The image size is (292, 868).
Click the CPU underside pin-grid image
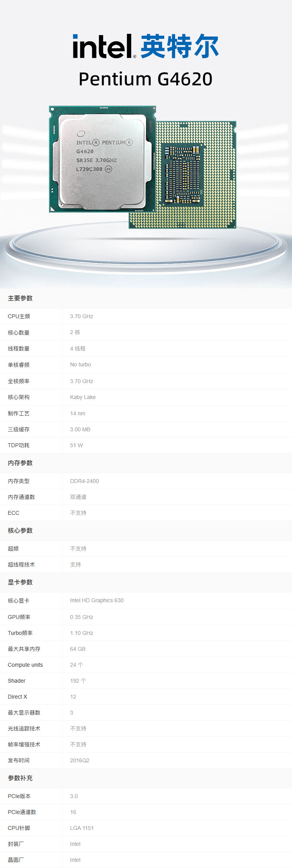(x=196, y=175)
